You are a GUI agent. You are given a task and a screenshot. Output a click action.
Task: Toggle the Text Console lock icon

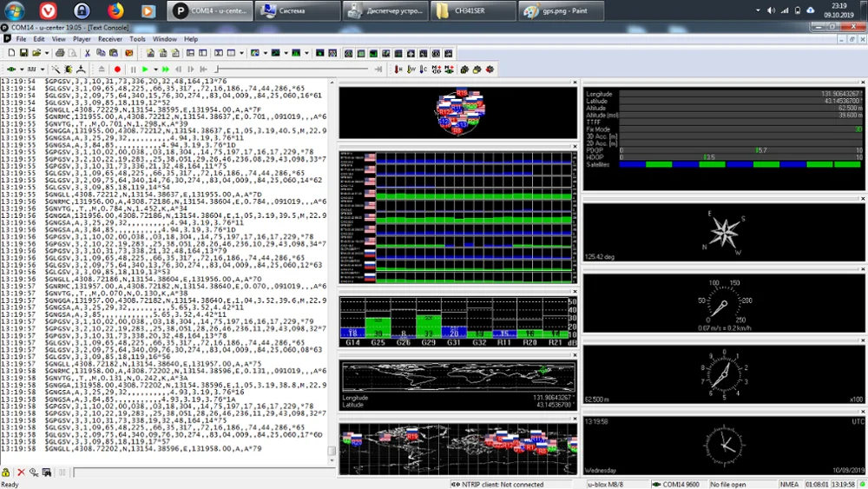pyautogui.click(x=5, y=472)
